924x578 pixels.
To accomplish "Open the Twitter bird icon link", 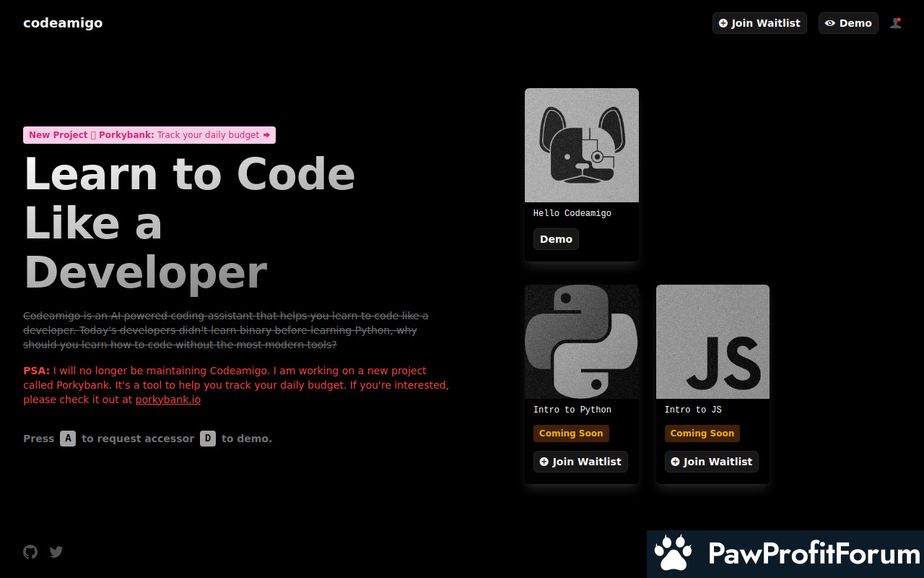I will [56, 552].
